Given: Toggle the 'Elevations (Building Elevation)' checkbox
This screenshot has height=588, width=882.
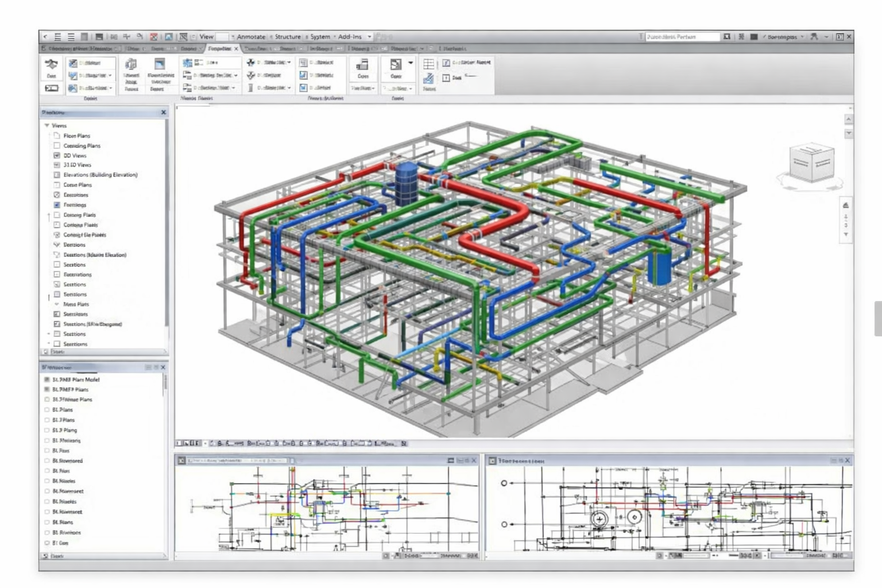Looking at the screenshot, I should [57, 175].
